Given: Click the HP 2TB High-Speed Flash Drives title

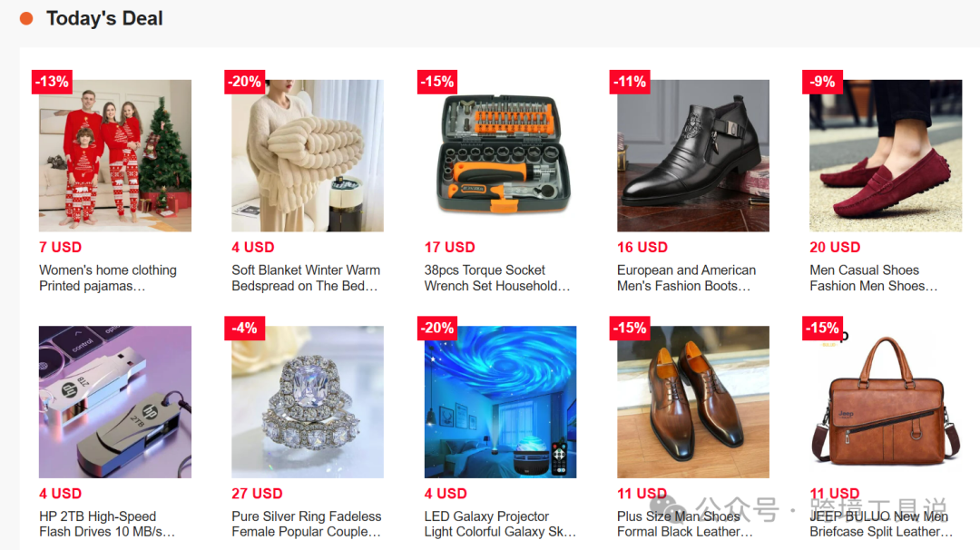Looking at the screenshot, I should coord(107,524).
